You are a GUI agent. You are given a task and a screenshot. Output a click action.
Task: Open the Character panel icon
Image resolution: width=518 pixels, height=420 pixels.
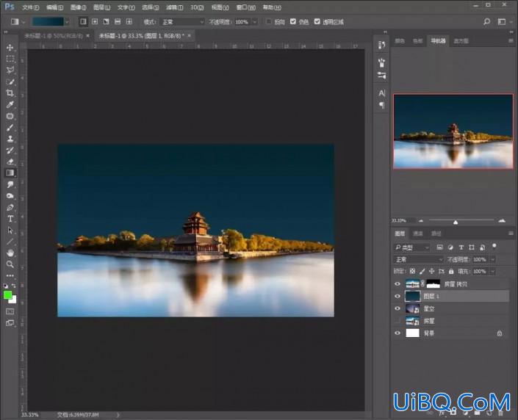[381, 93]
